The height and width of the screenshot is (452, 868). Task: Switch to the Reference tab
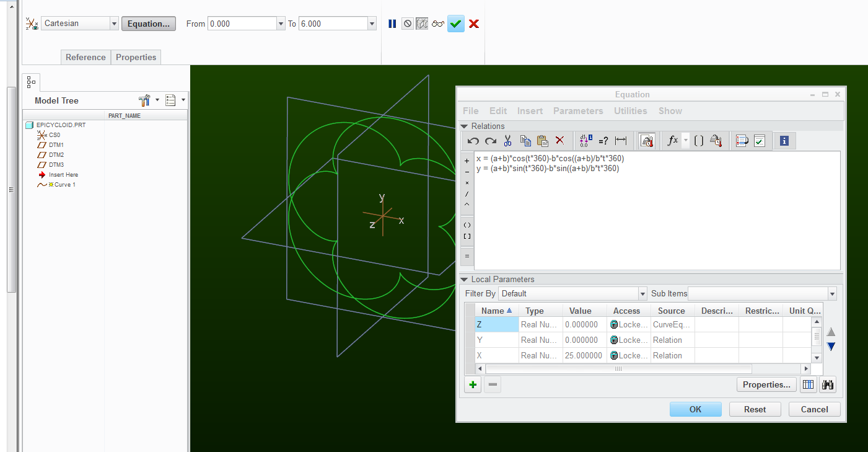click(85, 57)
